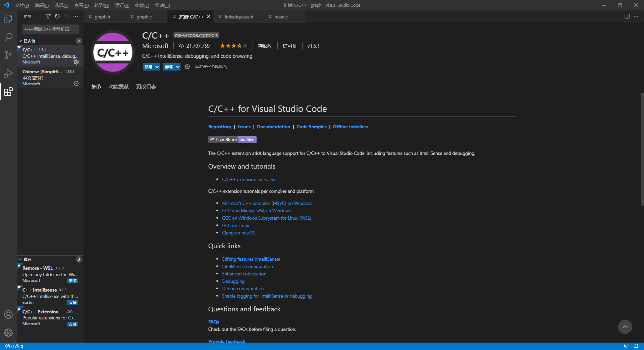Click the Live Share enabled badge
The height and width of the screenshot is (350, 644).
[x=232, y=139]
